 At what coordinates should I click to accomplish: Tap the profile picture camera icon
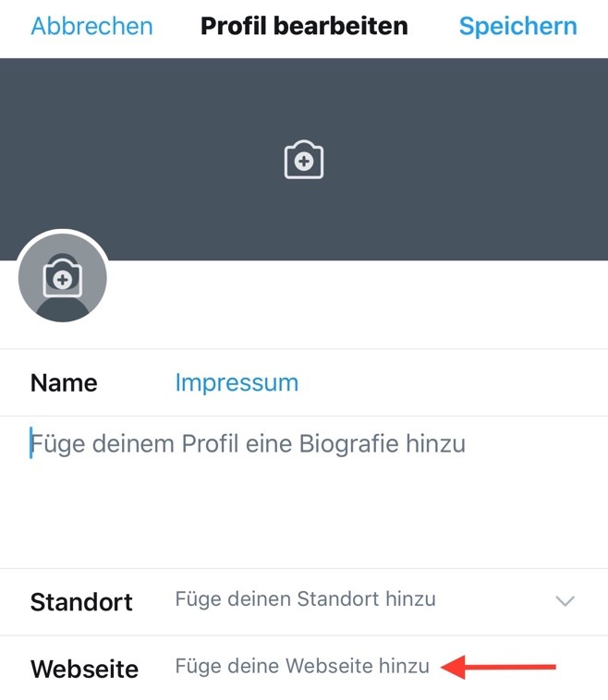(x=63, y=277)
